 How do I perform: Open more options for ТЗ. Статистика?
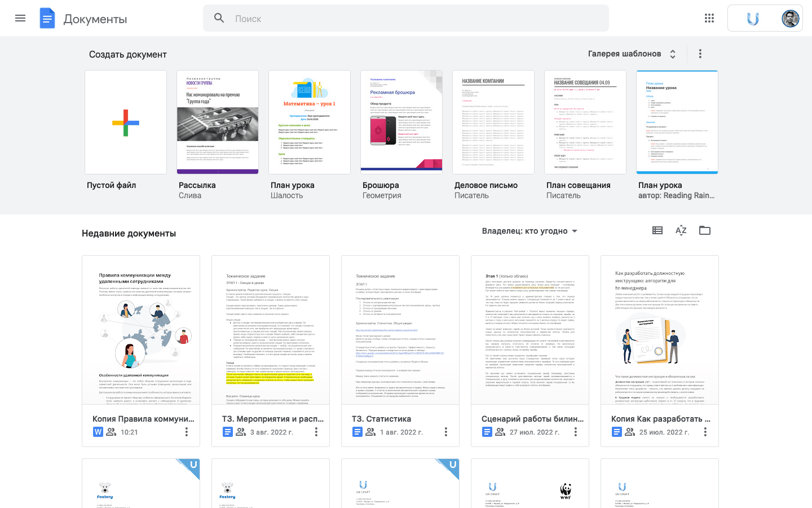[445, 432]
